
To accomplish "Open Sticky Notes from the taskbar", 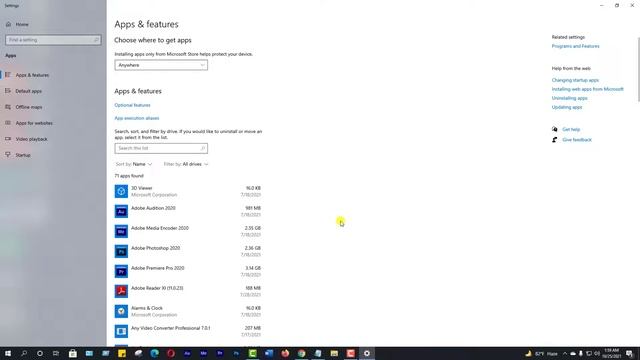I will point(122,353).
